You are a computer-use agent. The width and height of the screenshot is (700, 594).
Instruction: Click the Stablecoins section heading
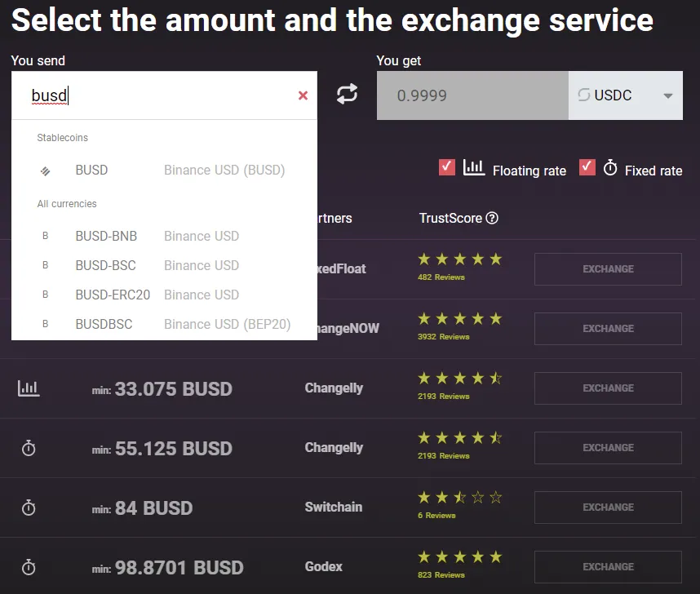(63, 138)
